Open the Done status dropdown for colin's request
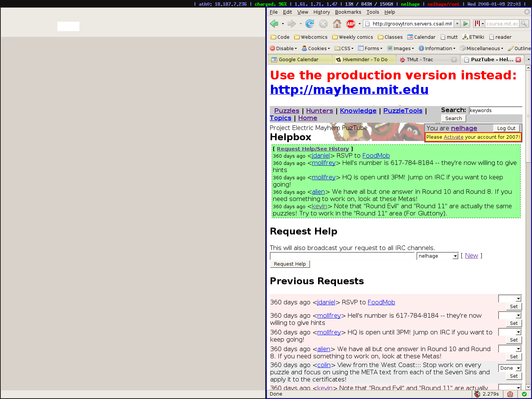 (x=518, y=368)
